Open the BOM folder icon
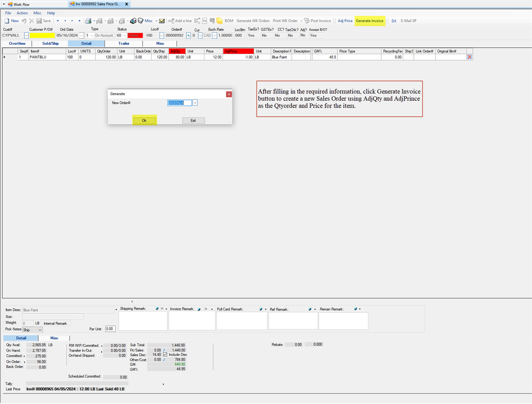This screenshot has height=404, width=532. click(219, 21)
